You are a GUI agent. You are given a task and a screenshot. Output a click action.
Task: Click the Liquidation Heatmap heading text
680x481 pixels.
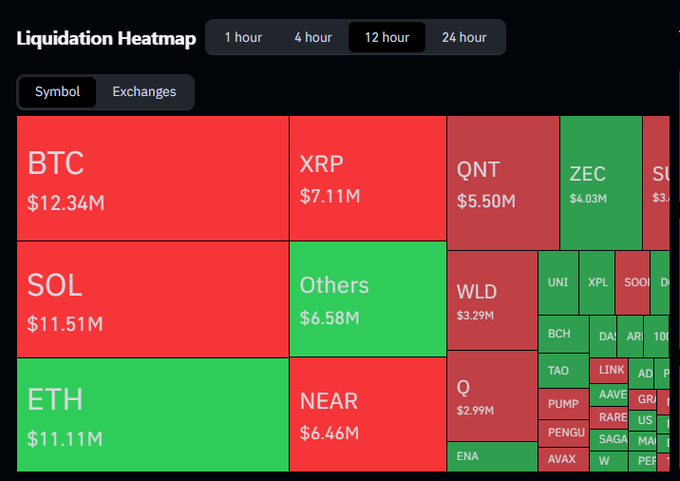pyautogui.click(x=106, y=38)
